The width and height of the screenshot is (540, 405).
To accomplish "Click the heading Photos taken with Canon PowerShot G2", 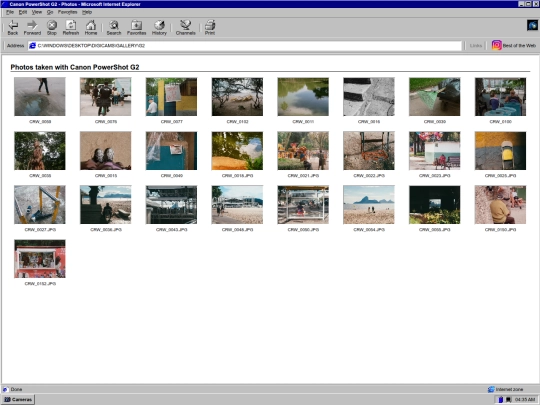I will (75, 67).
